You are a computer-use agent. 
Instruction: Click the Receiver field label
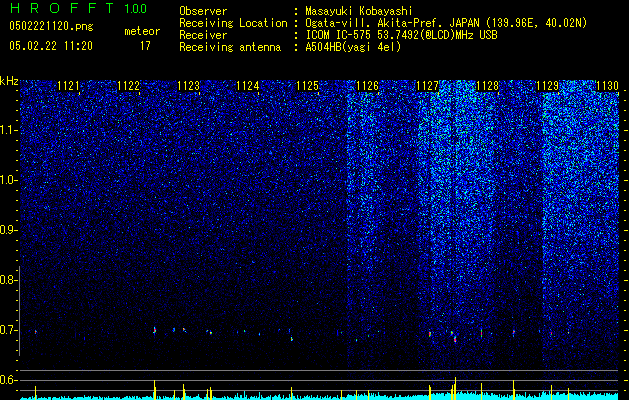point(203,35)
